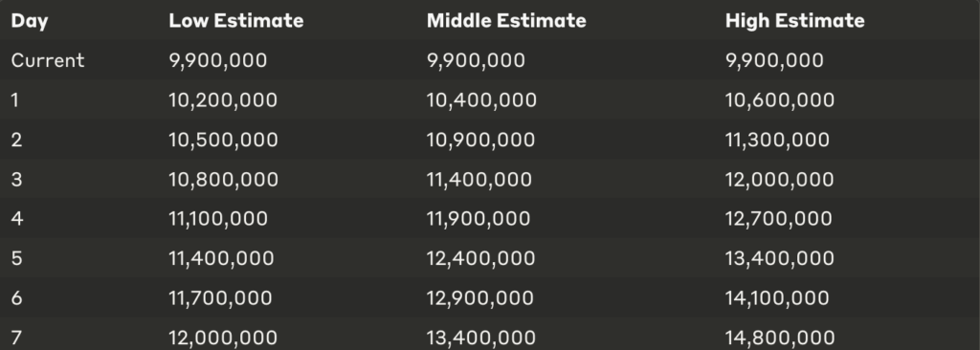Viewport: 980px width, 350px height.
Task: Select the Day 3 row label
Action: coord(17,180)
